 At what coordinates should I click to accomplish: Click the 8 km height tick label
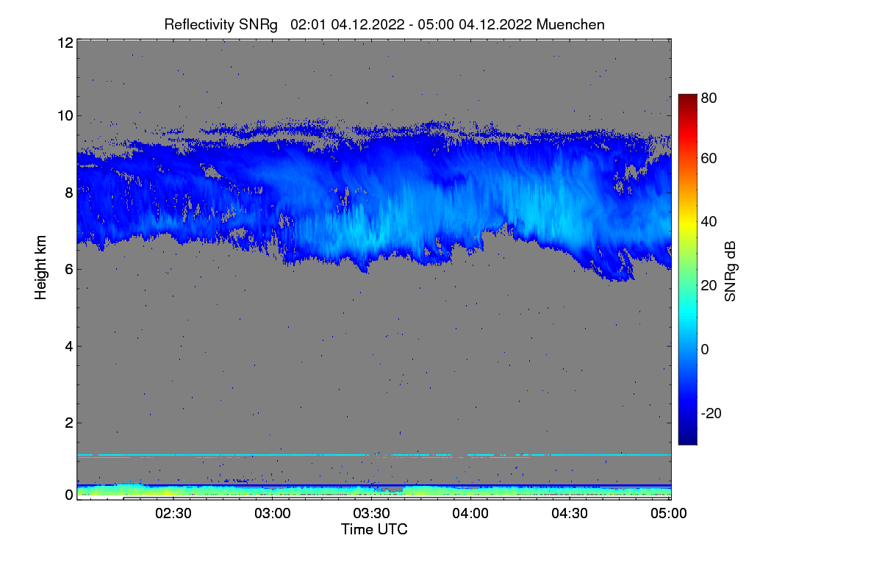tap(69, 193)
